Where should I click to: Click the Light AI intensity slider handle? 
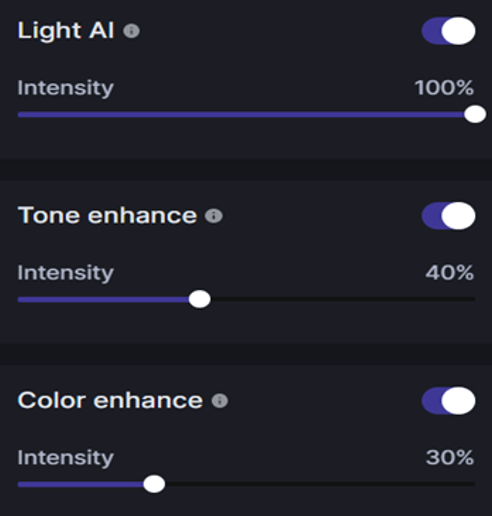coord(475,114)
